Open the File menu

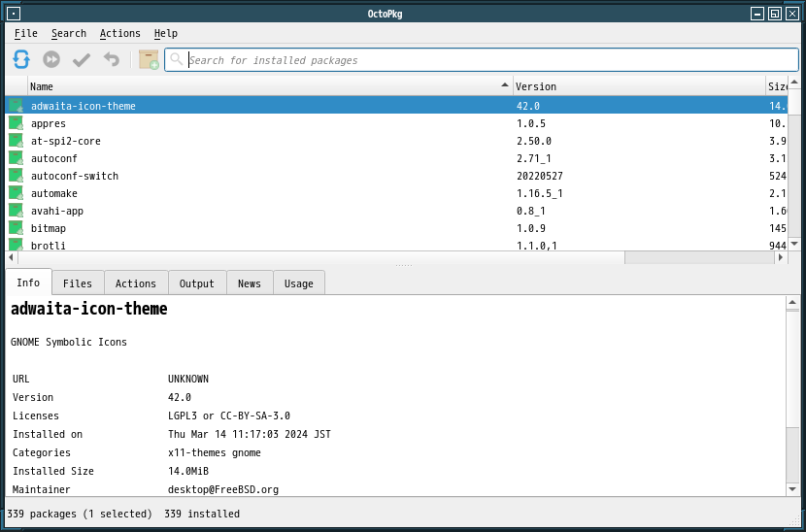click(x=25, y=33)
